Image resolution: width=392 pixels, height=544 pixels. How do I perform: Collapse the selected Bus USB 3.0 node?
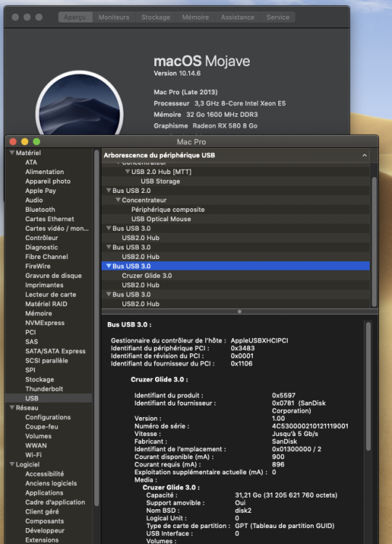[x=109, y=266]
